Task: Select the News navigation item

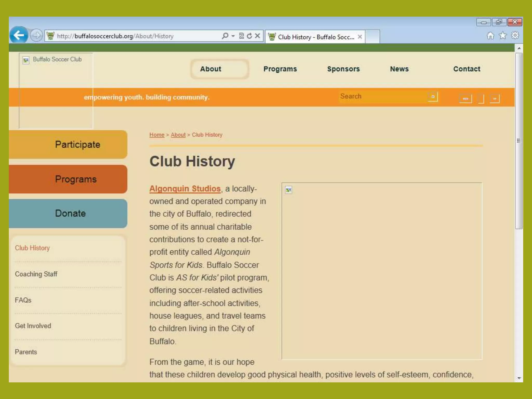Action: [x=399, y=69]
